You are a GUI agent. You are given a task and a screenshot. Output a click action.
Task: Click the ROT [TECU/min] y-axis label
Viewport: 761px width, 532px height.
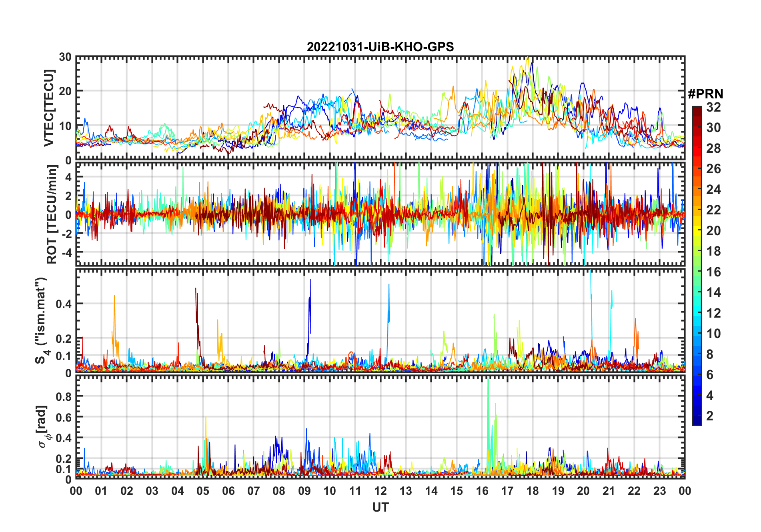pos(52,214)
